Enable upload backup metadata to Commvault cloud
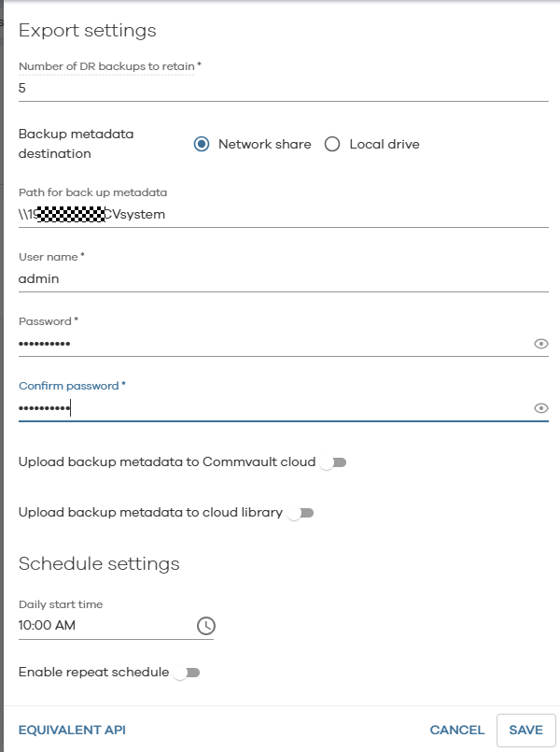The image size is (560, 752). click(x=332, y=462)
